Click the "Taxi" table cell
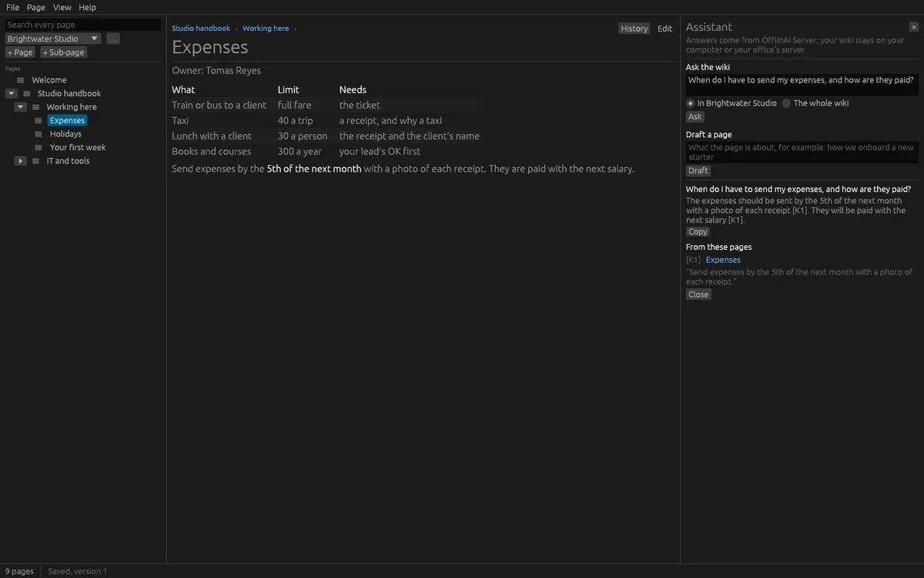Viewport: 924px width, 578px height. (x=180, y=120)
